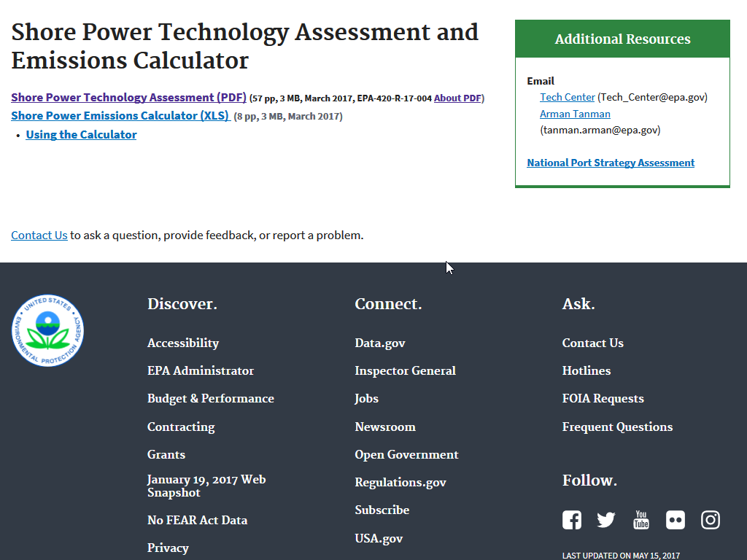The image size is (747, 560).
Task: Click the Facebook icon in the footer
Action: click(572, 520)
